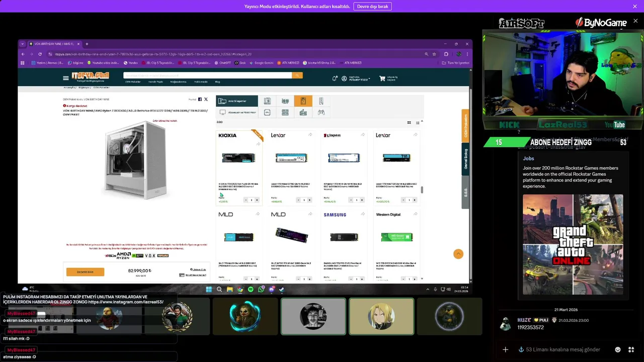Open the 'OEM Paketlerim' side tab
The width and height of the screenshot is (644, 362).
pyautogui.click(x=465, y=126)
